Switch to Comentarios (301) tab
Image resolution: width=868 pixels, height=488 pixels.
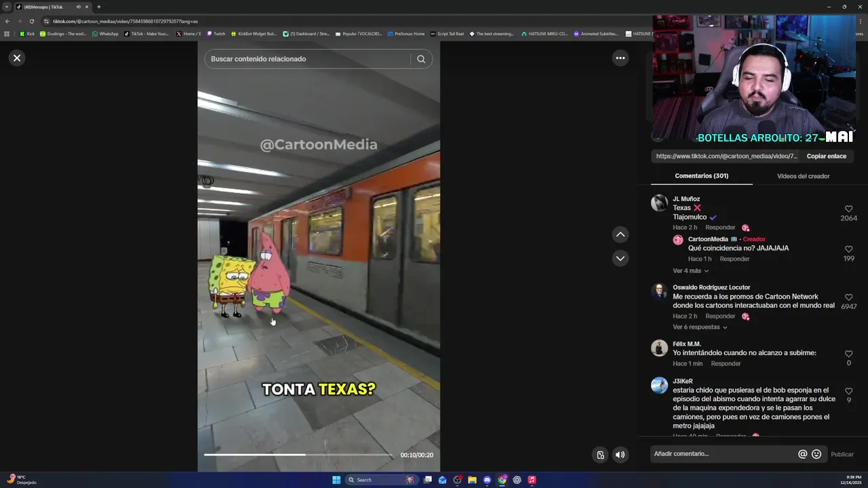701,176
